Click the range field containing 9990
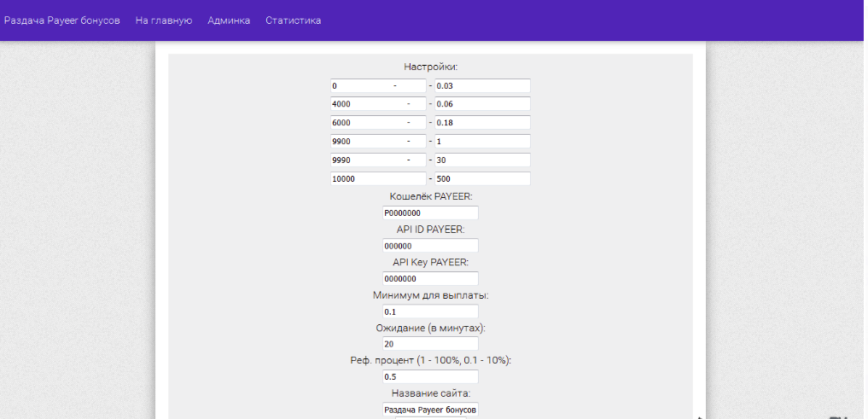Screen dimensions: 868x419 coord(379,160)
